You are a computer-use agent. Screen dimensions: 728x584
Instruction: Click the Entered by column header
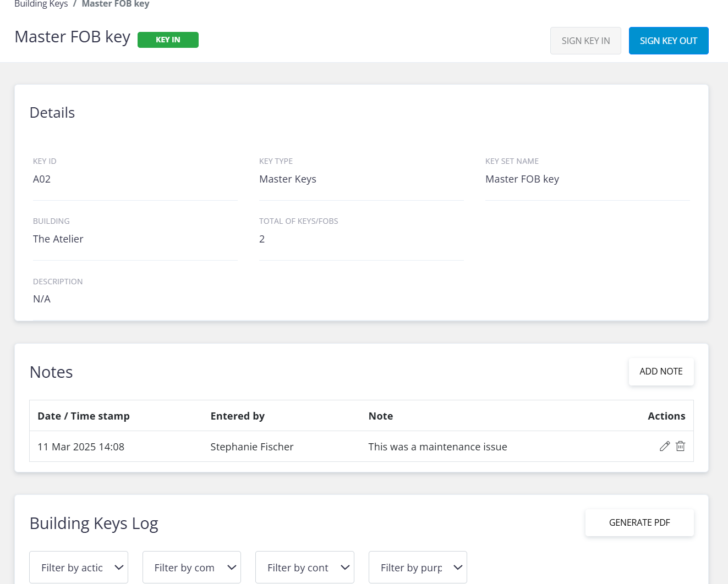coord(238,416)
